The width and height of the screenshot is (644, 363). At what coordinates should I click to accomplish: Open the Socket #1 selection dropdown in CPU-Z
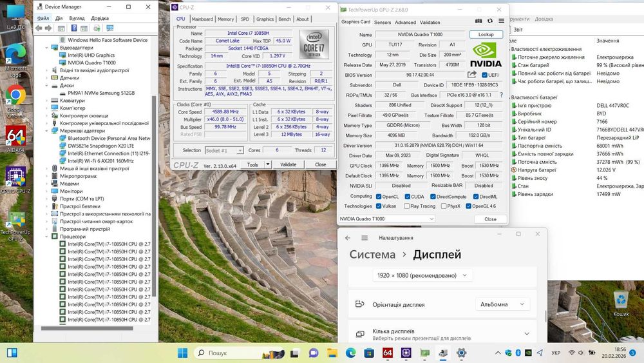tap(224, 150)
